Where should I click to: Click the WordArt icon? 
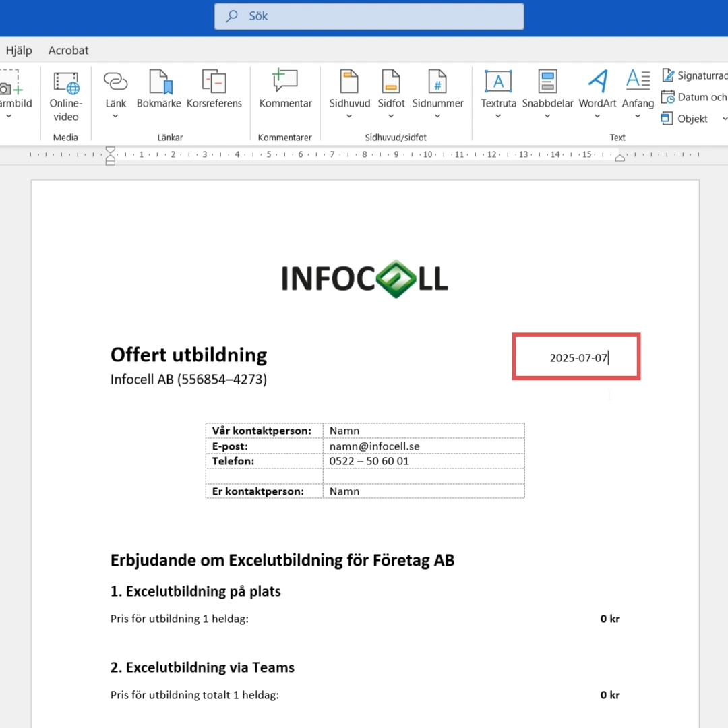[x=597, y=82]
